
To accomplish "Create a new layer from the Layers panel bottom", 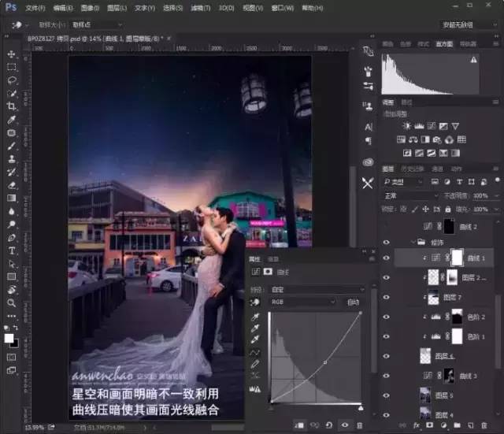I will click(x=471, y=425).
